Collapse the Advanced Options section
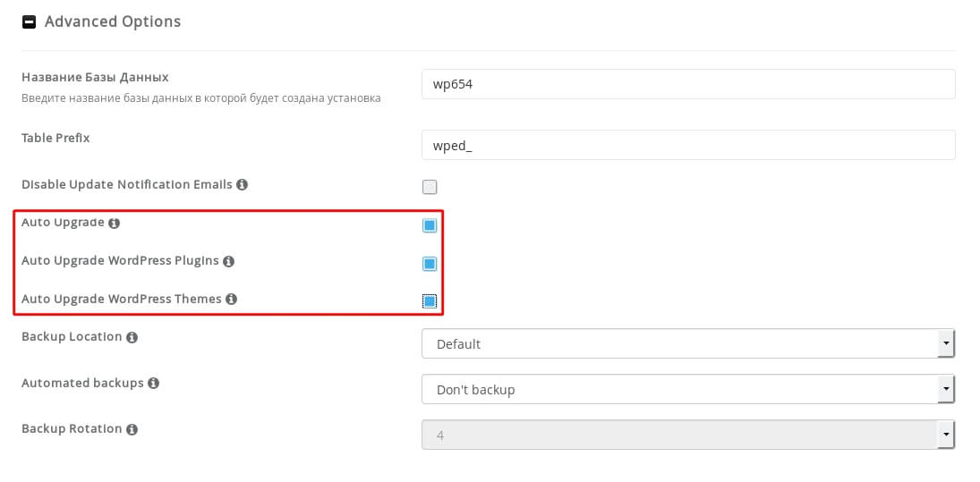The width and height of the screenshot is (980, 482). 29,21
